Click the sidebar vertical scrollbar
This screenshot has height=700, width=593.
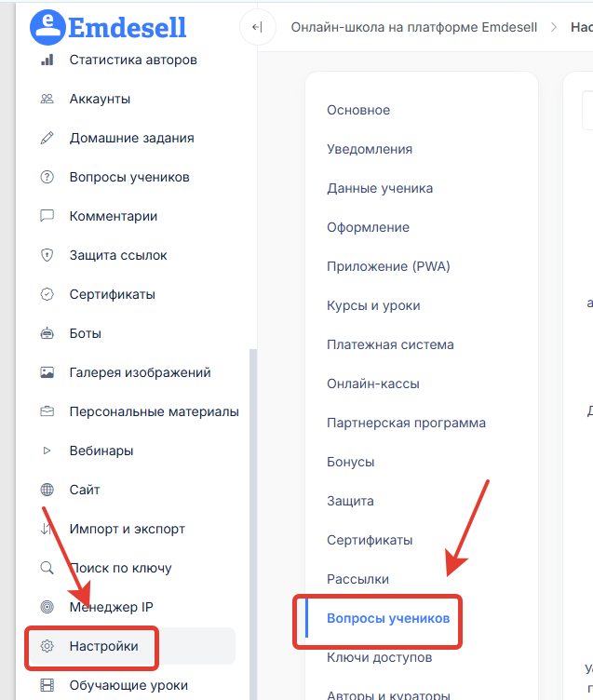pyautogui.click(x=249, y=521)
